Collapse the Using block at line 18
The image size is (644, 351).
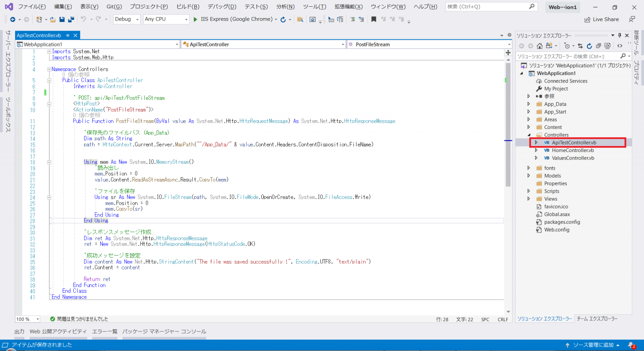[49, 162]
